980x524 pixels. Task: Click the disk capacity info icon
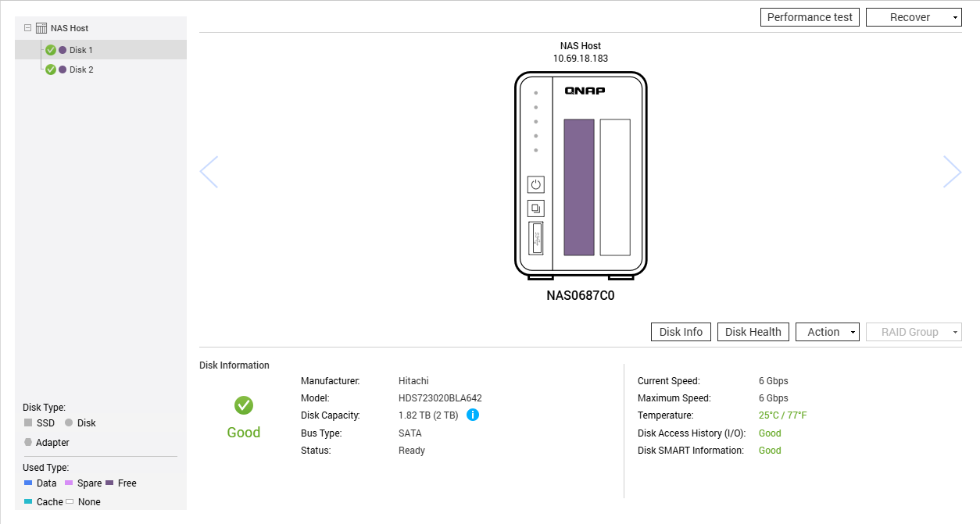[472, 415]
